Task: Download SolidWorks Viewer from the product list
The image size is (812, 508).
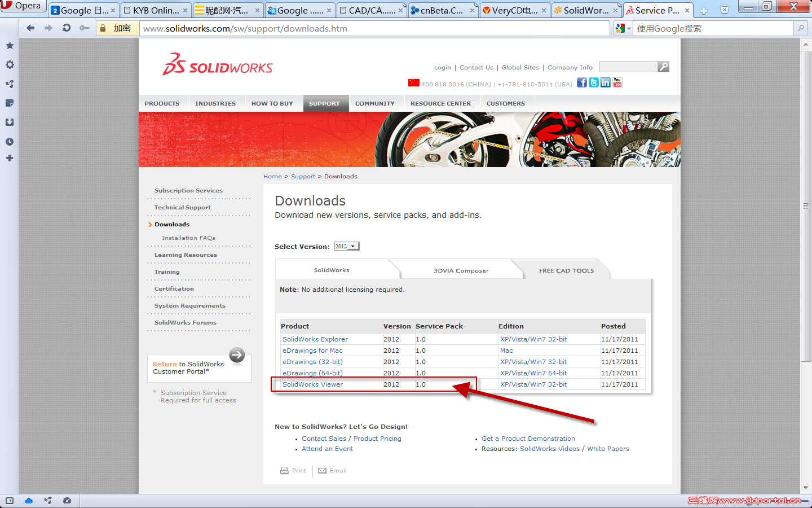Action: pyautogui.click(x=313, y=384)
